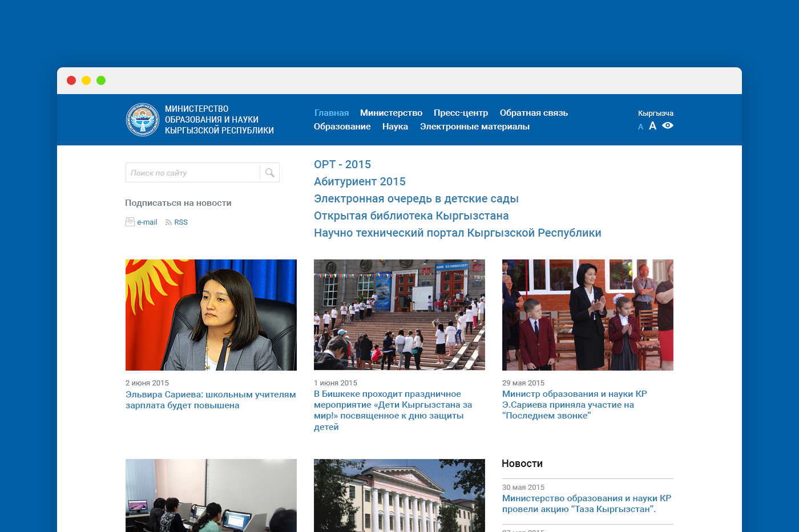Open the Пресс-центр menu item
This screenshot has height=532, width=799.
tap(461, 113)
